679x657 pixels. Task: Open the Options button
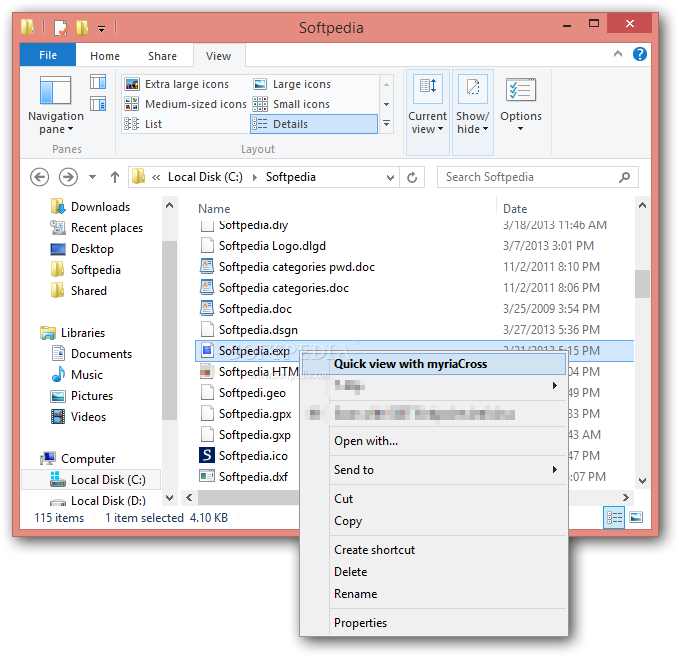click(521, 105)
